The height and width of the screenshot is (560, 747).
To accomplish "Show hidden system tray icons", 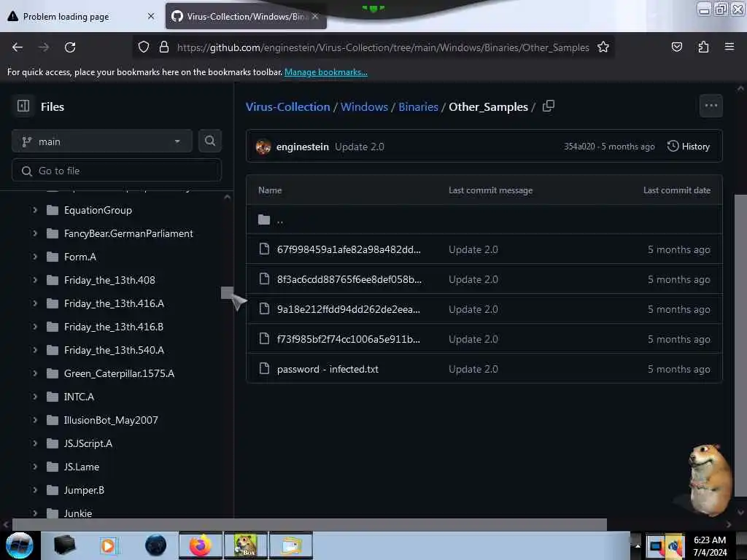I will [x=638, y=545].
